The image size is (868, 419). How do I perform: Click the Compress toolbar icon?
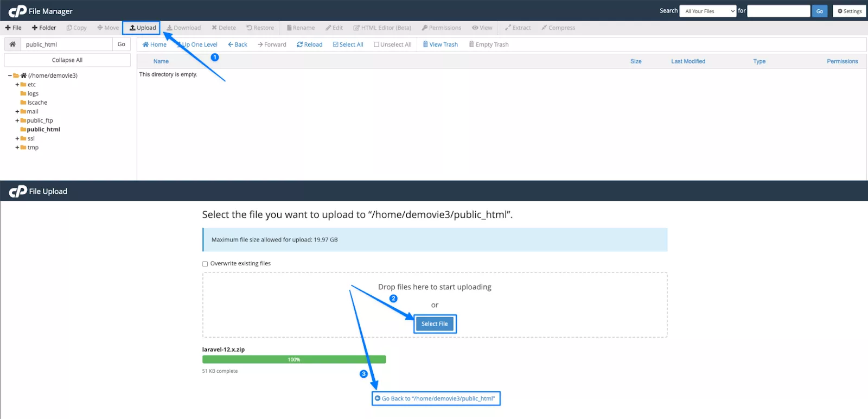coord(558,28)
